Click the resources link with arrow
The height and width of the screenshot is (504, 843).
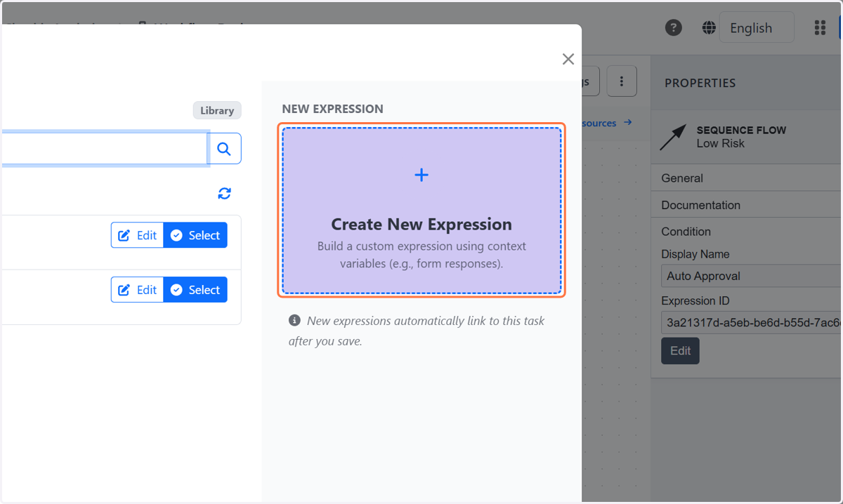pyautogui.click(x=607, y=123)
